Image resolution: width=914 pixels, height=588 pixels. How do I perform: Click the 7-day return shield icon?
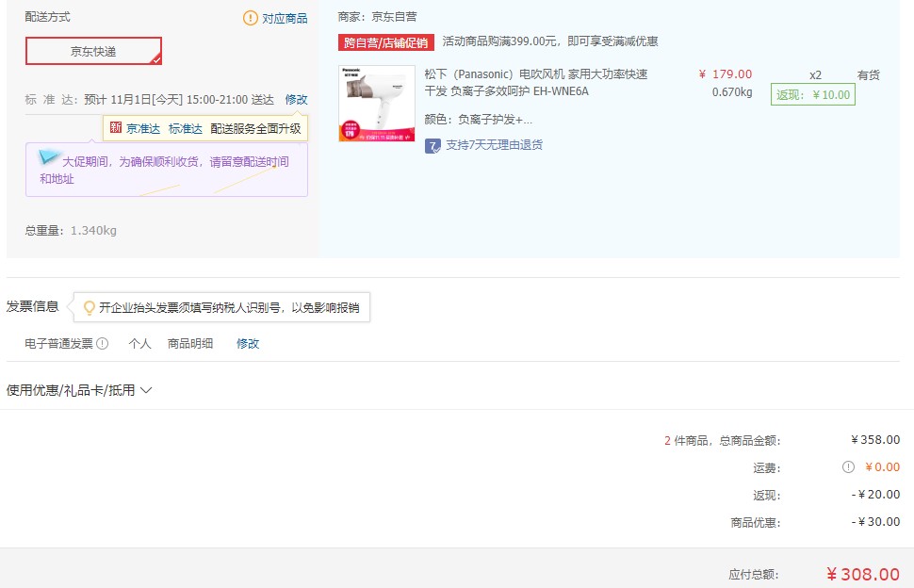(x=433, y=146)
